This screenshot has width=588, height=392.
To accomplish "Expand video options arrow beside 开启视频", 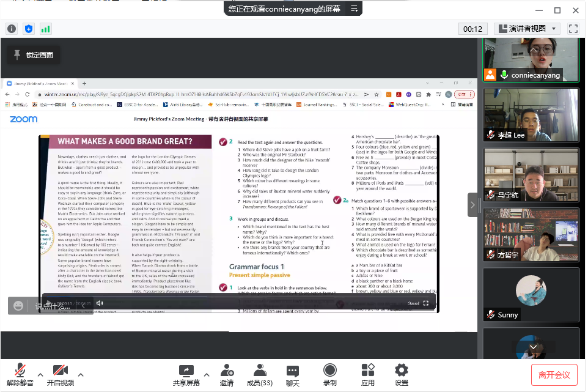I will tap(80, 374).
